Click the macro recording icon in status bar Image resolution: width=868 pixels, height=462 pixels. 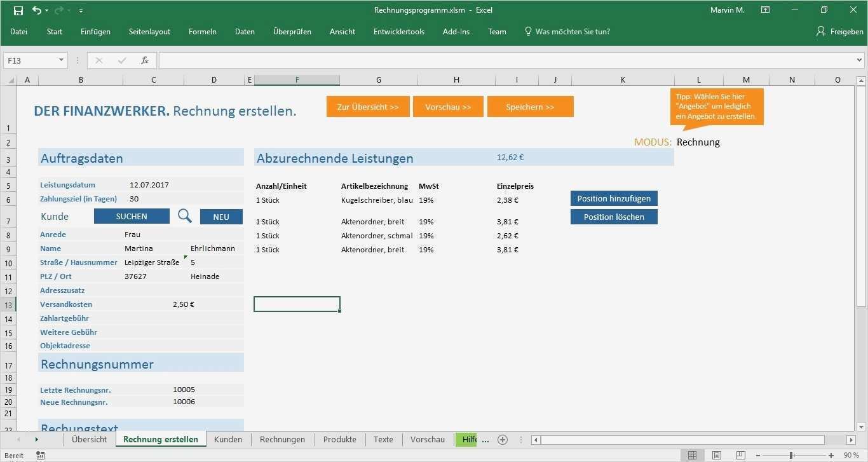pos(41,456)
